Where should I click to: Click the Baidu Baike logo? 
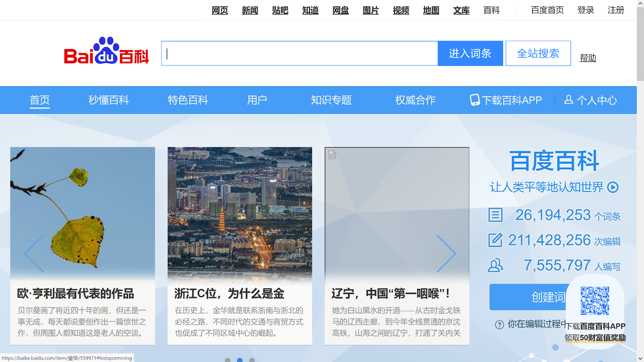tap(106, 51)
